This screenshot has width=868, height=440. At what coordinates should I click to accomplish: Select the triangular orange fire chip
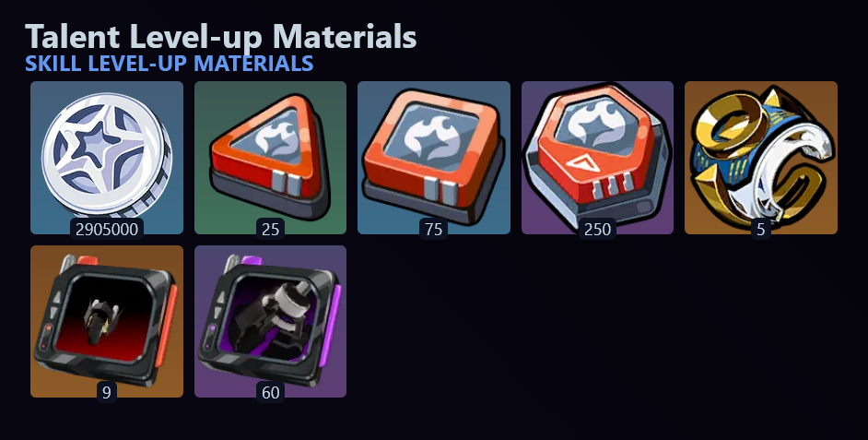[270, 158]
